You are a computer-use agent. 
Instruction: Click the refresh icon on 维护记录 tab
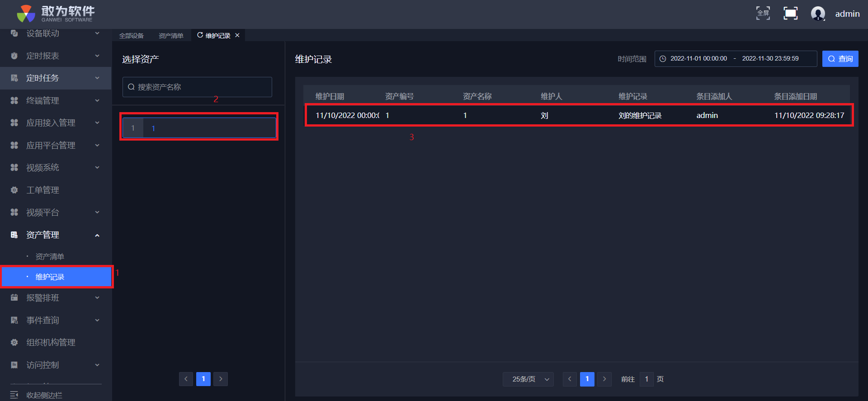click(200, 35)
